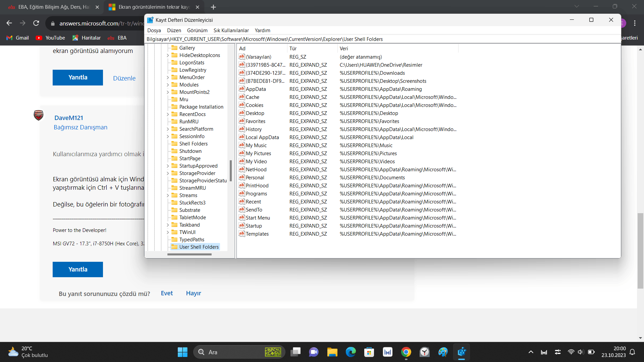Click the tree pane horizontal scrollbar
The width and height of the screenshot is (644, 362).
pyautogui.click(x=190, y=254)
